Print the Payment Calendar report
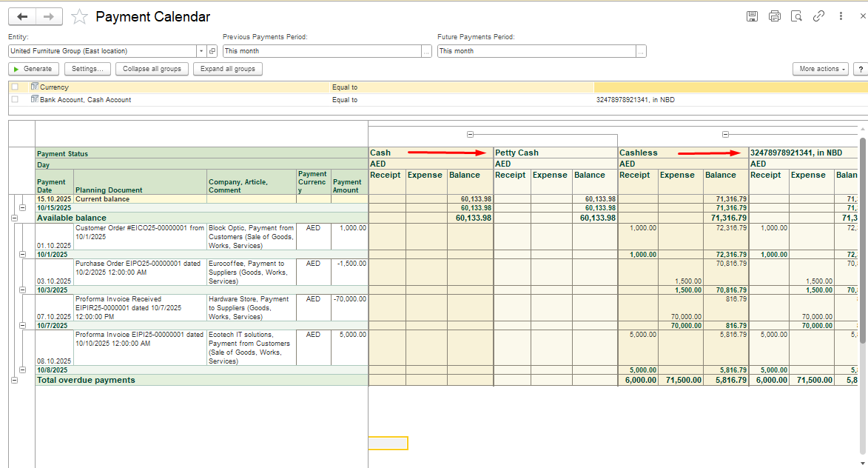868x468 pixels. 774,16
